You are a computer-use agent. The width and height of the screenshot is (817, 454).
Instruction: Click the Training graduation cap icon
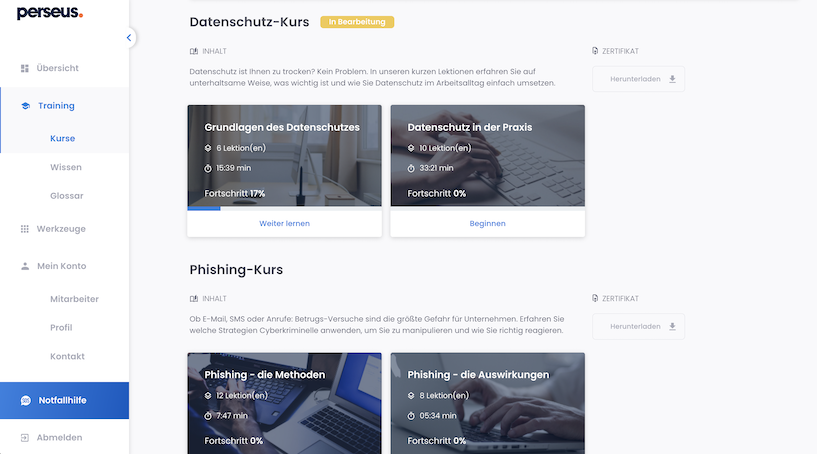tap(26, 106)
